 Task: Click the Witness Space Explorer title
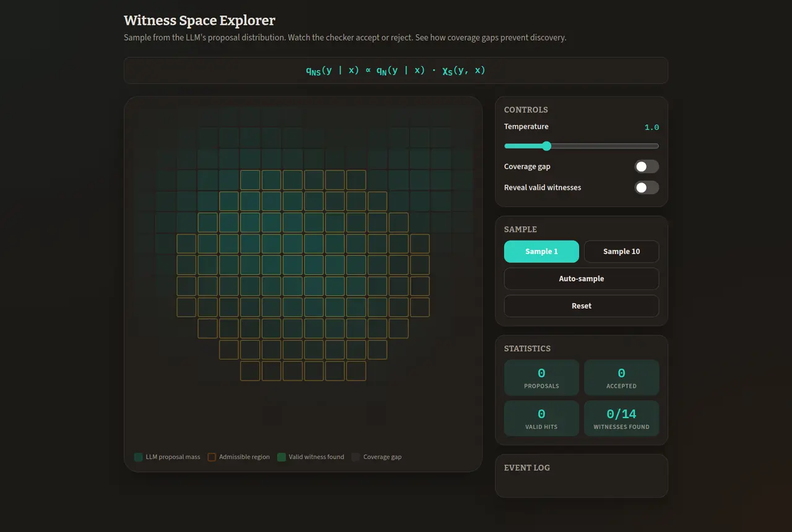click(199, 20)
